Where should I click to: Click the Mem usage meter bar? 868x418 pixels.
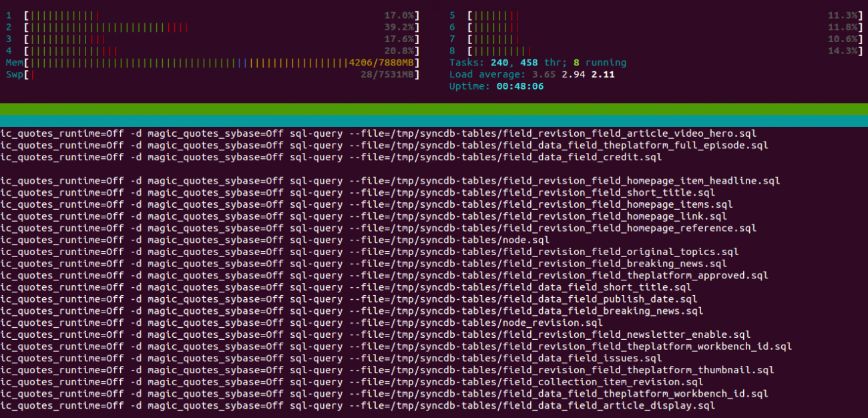222,63
